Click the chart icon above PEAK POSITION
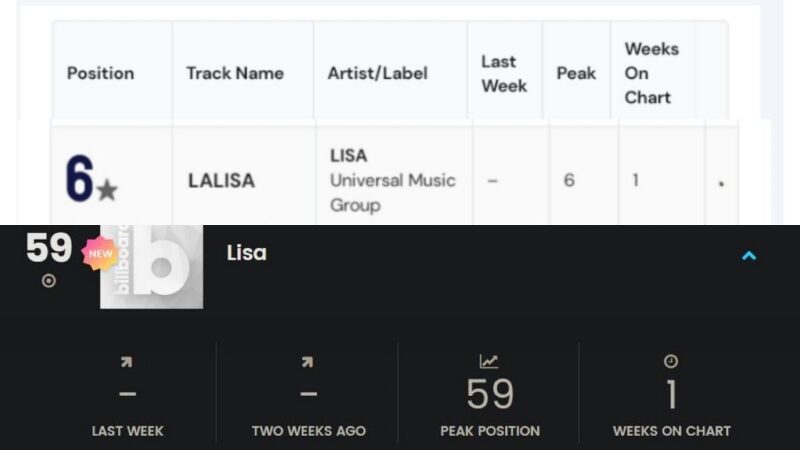 coord(489,361)
